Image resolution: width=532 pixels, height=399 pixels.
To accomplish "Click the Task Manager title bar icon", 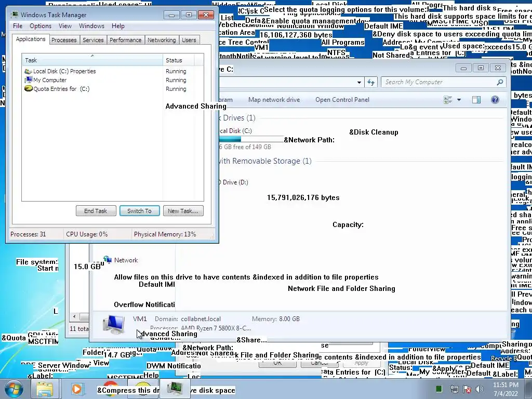I will click(14, 15).
